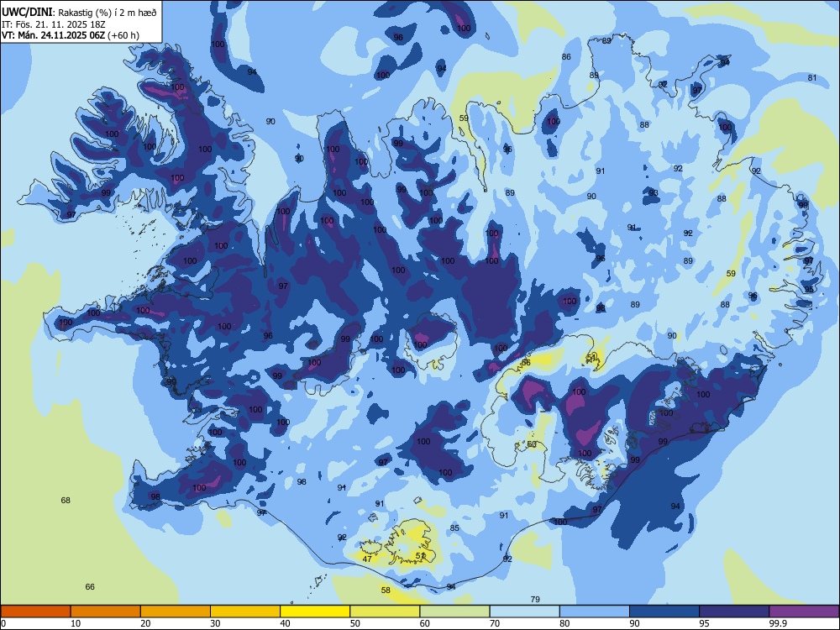Click the light orange 20–30 legend swatch
Screen dimensions: 840x630
point(176,612)
